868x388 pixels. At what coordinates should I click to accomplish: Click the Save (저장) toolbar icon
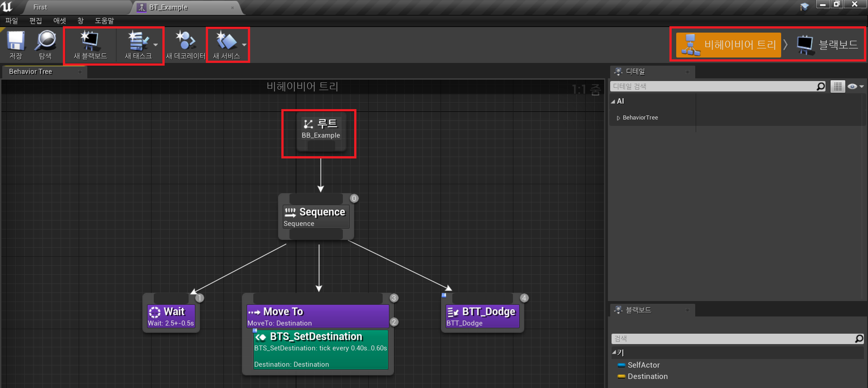click(16, 44)
